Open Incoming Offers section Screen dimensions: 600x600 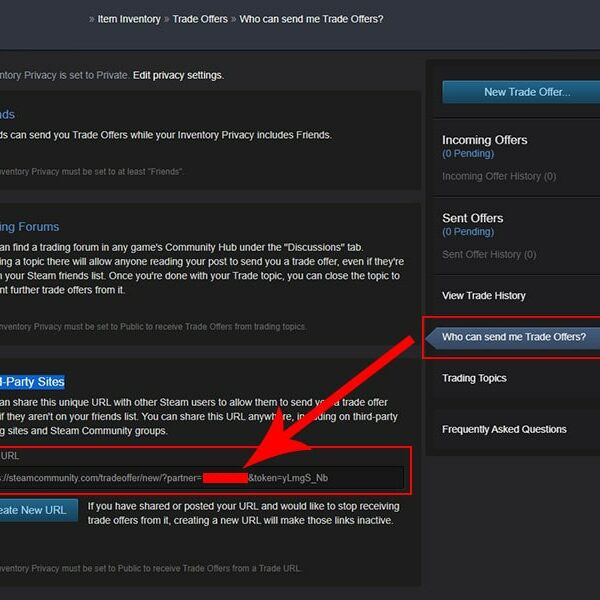click(484, 140)
